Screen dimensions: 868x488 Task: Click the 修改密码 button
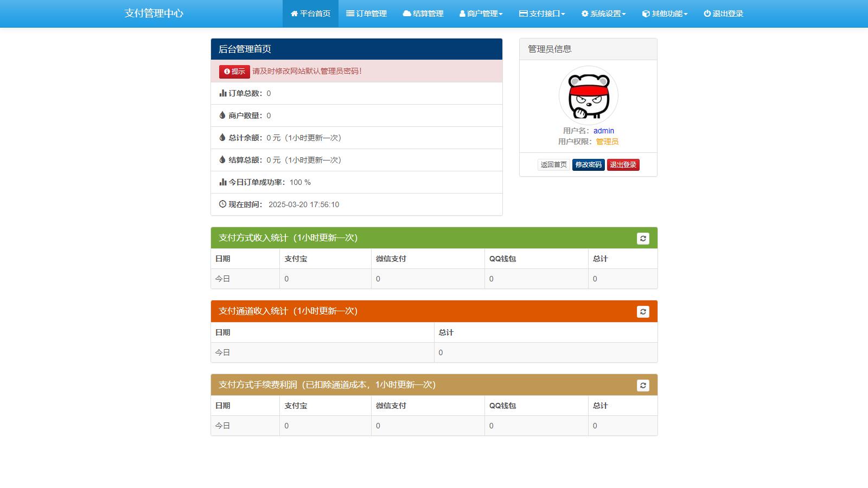tap(589, 165)
